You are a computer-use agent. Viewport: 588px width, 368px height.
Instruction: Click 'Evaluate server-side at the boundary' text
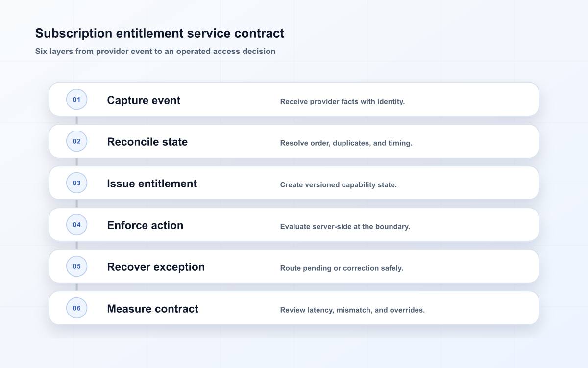tap(345, 227)
